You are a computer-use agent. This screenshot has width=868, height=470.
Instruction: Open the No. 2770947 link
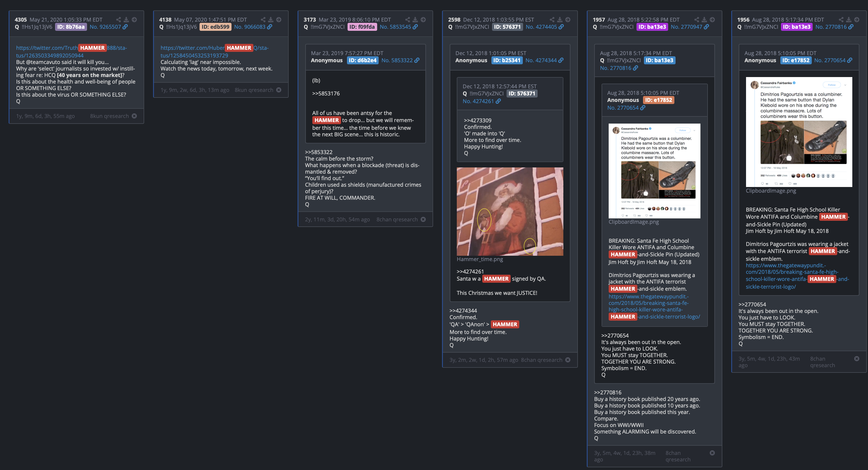[690, 27]
